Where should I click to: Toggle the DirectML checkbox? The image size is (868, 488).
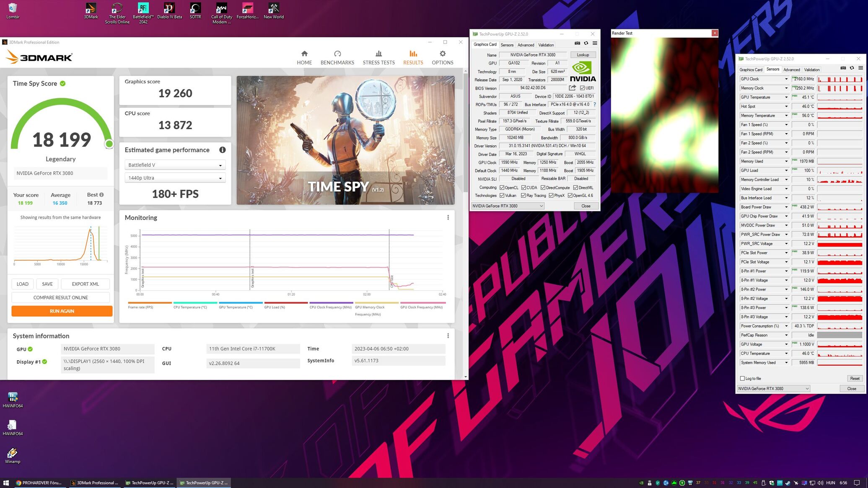575,188
